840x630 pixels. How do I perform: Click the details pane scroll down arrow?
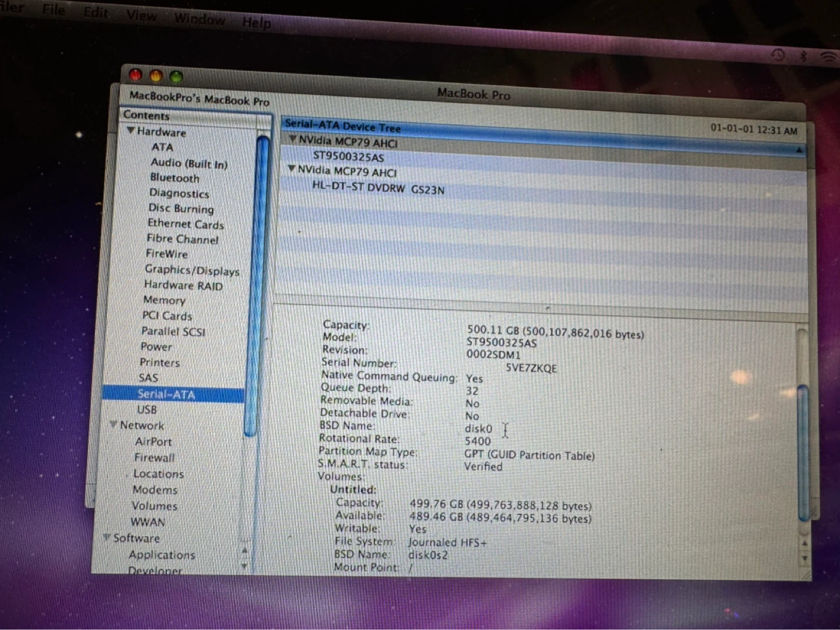805,558
